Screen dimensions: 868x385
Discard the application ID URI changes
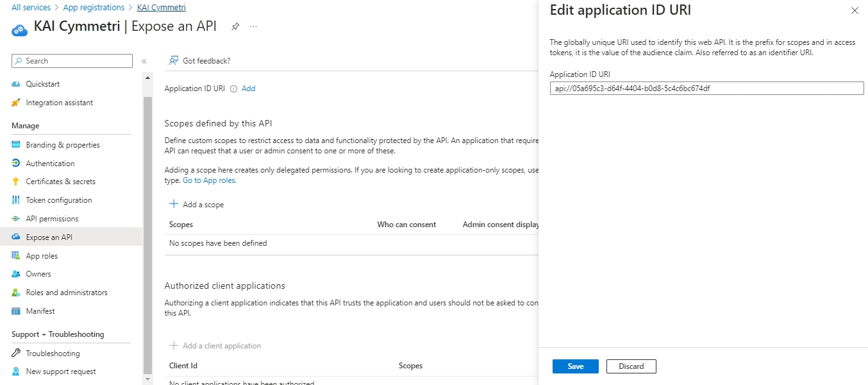631,366
